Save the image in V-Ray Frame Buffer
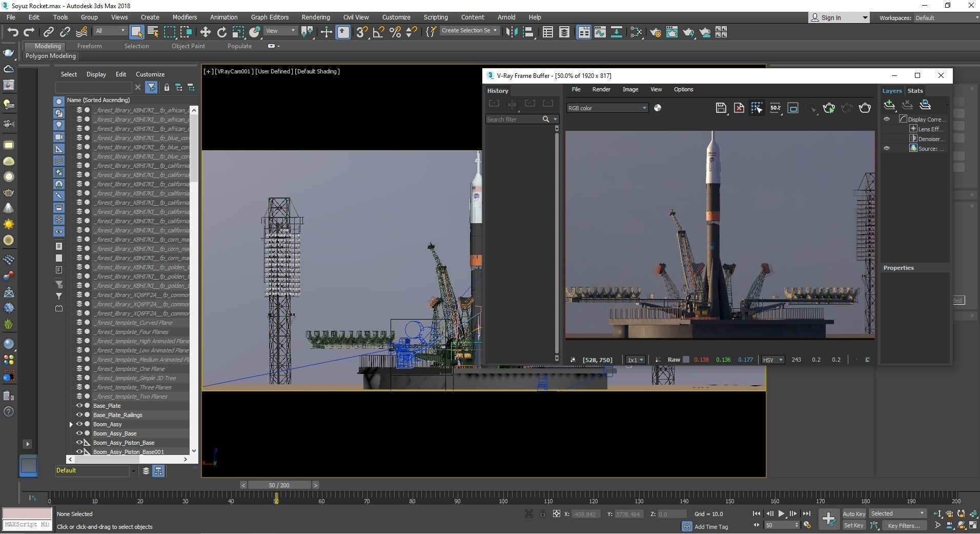The image size is (980, 534). coord(721,108)
